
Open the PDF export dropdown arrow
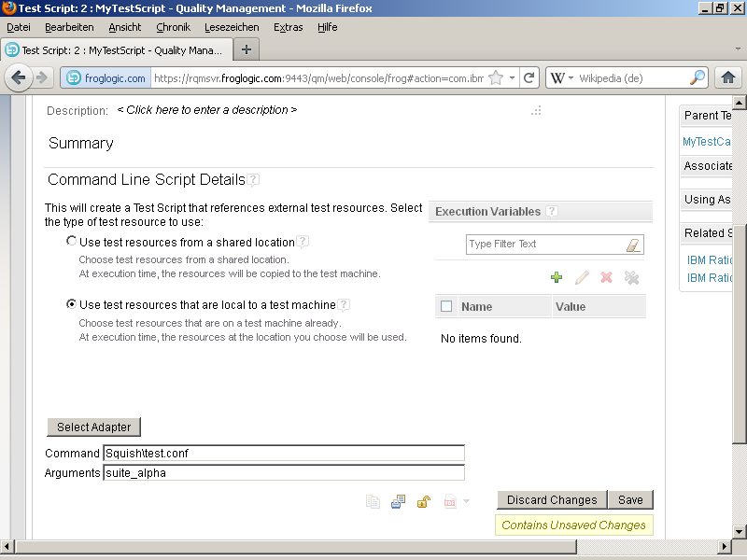coord(466,501)
